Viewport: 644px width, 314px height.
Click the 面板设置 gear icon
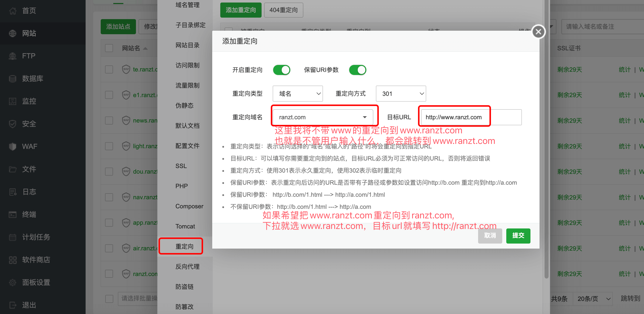[x=13, y=282]
